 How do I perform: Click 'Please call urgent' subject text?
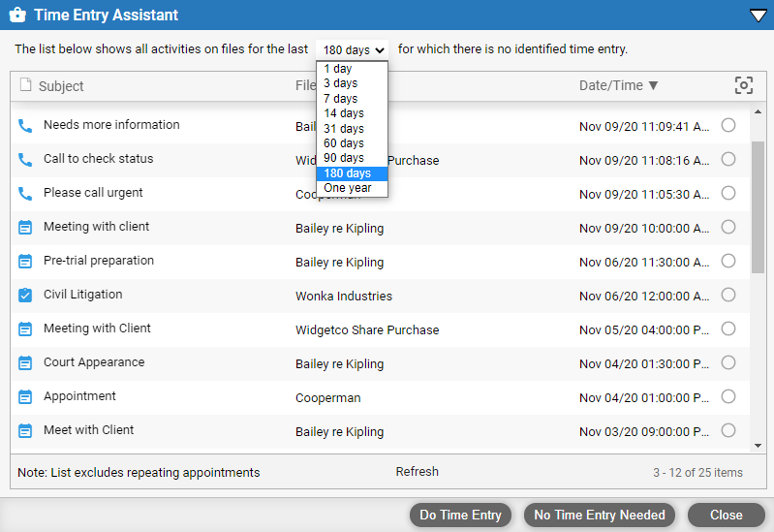click(x=93, y=193)
